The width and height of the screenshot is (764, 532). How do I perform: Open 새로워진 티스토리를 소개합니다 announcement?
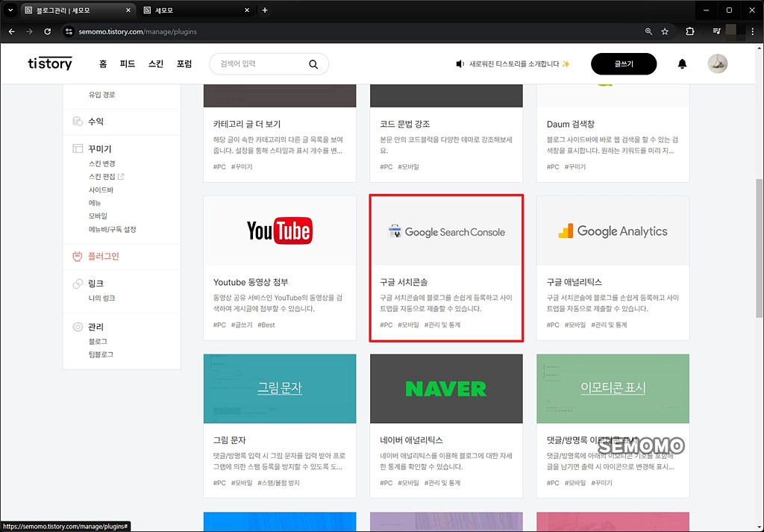click(x=514, y=64)
